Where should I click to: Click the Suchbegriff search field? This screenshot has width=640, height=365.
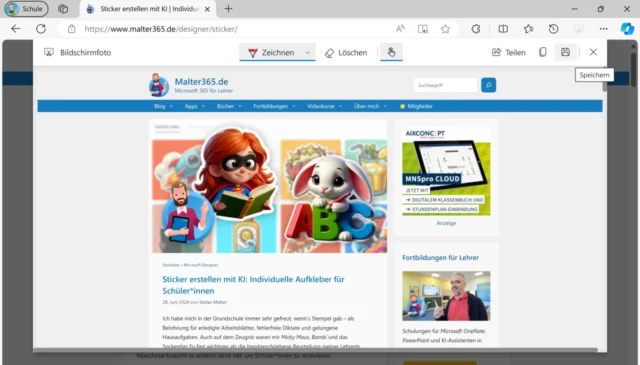point(445,85)
